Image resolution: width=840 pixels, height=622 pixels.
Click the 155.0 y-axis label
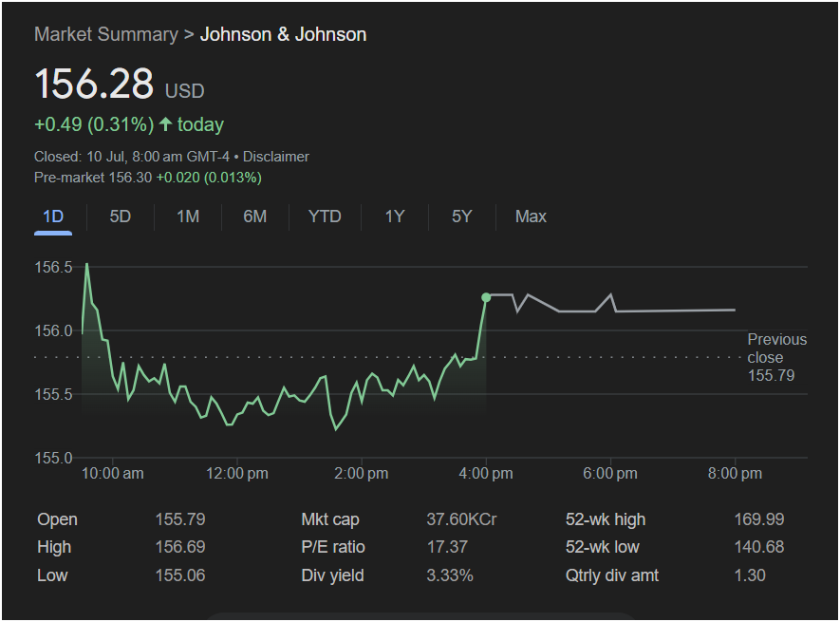[53, 458]
